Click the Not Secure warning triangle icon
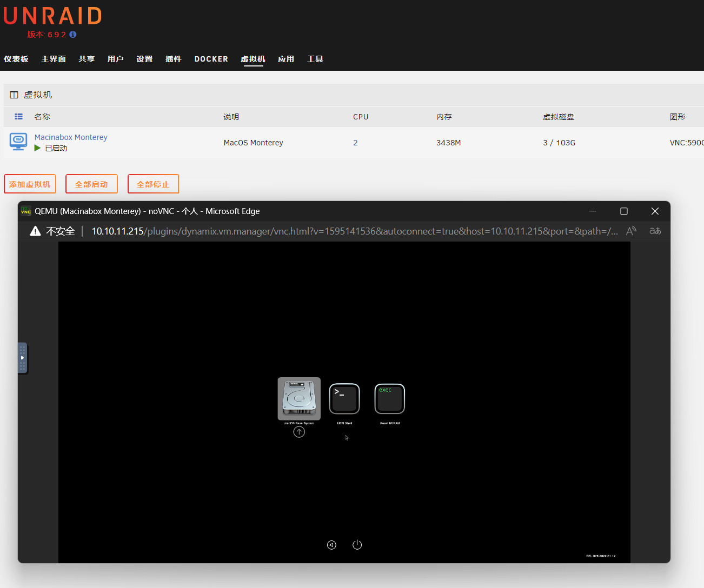Image resolution: width=704 pixels, height=588 pixels. 36,231
